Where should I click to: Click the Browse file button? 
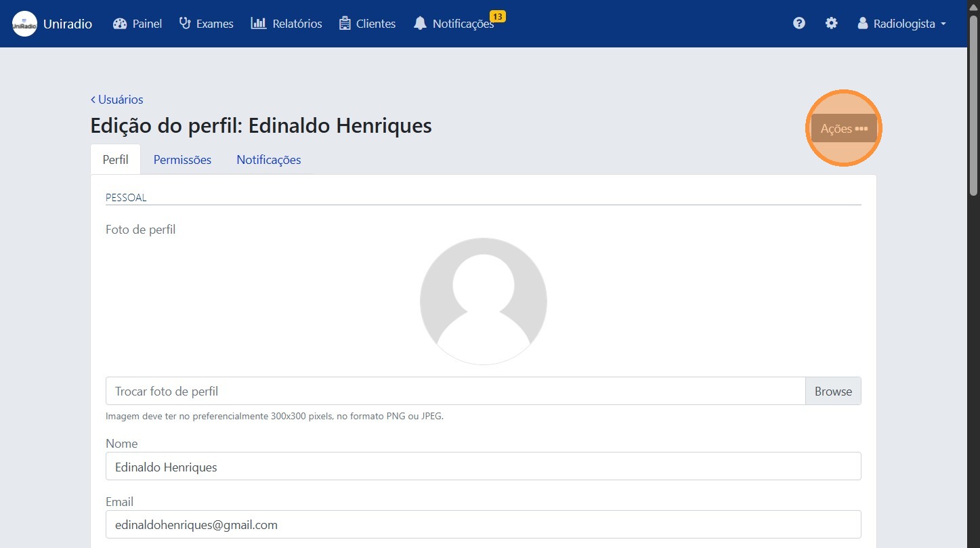(x=832, y=392)
